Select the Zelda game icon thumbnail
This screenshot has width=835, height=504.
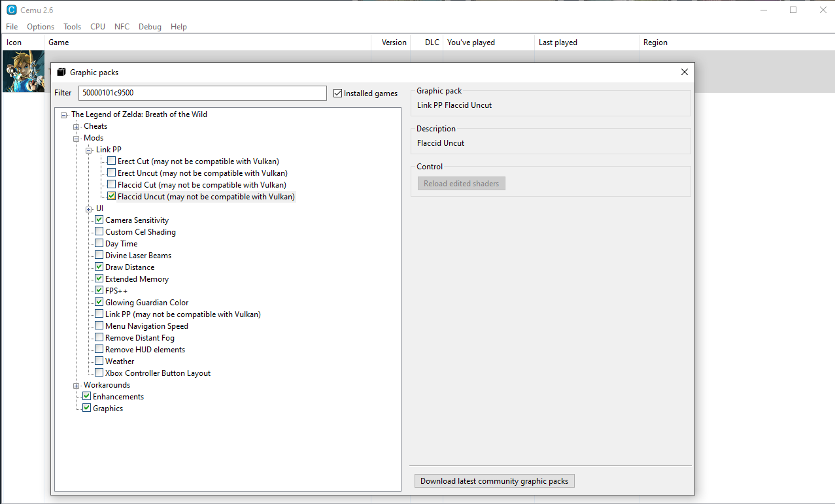(x=24, y=71)
